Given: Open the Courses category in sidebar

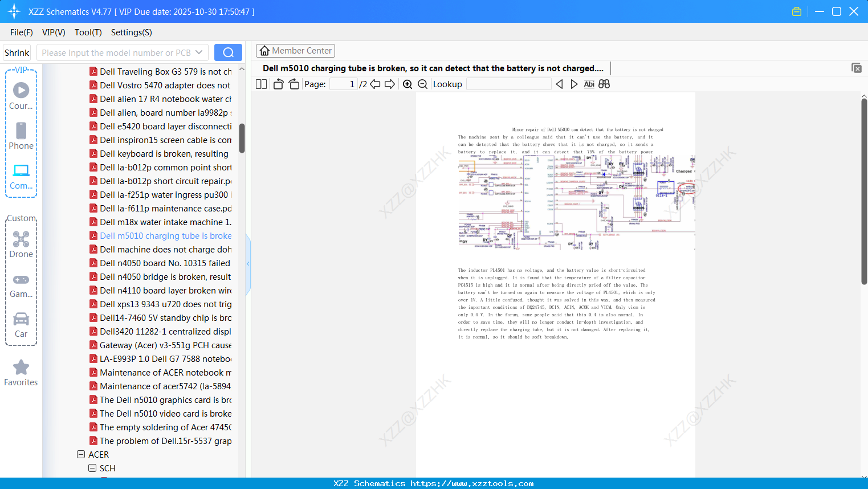Looking at the screenshot, I should coord(21,96).
